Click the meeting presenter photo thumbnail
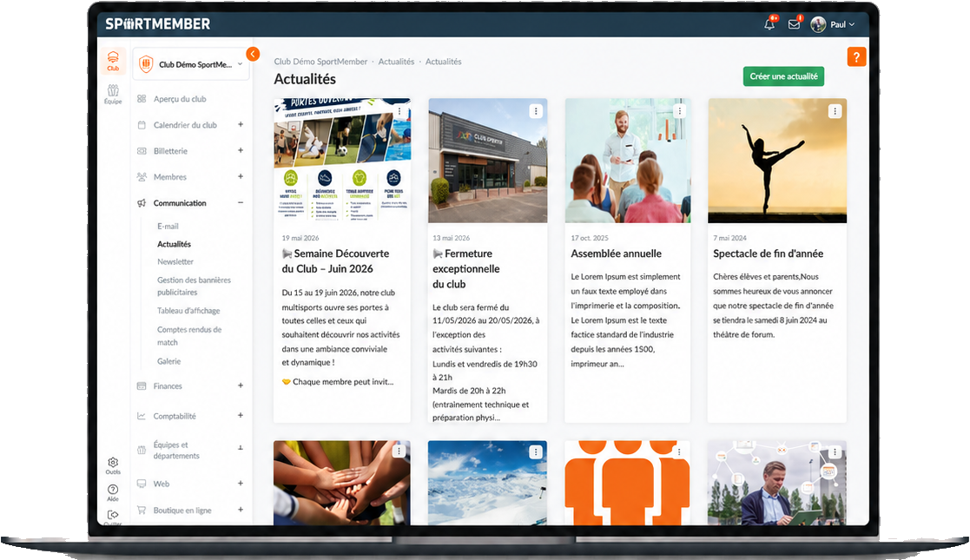This screenshot has height=560, width=970. point(627,161)
